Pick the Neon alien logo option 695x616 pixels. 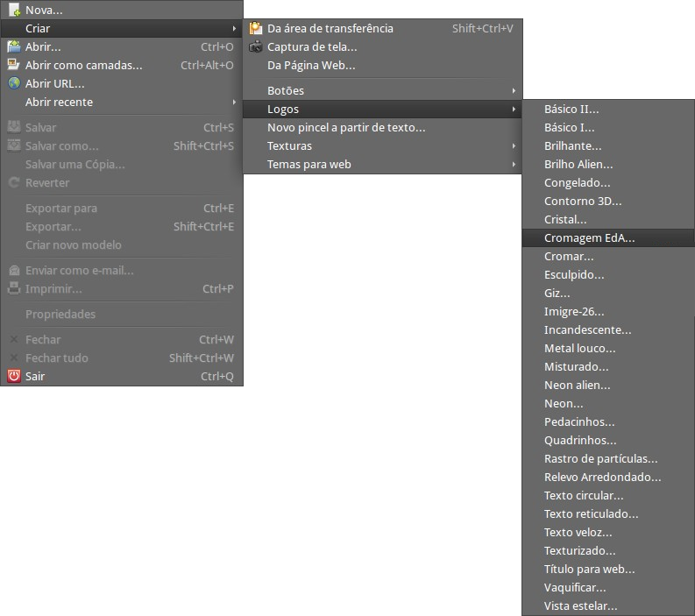[577, 385]
